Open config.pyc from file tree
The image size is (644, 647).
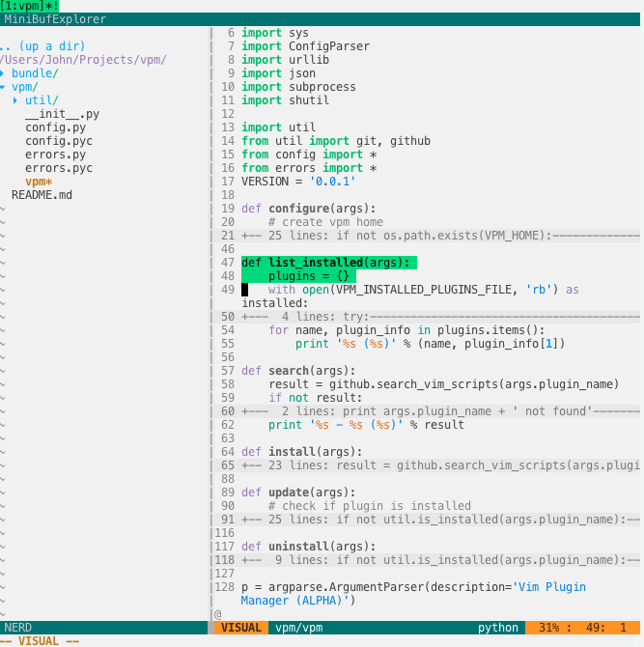pos(59,141)
